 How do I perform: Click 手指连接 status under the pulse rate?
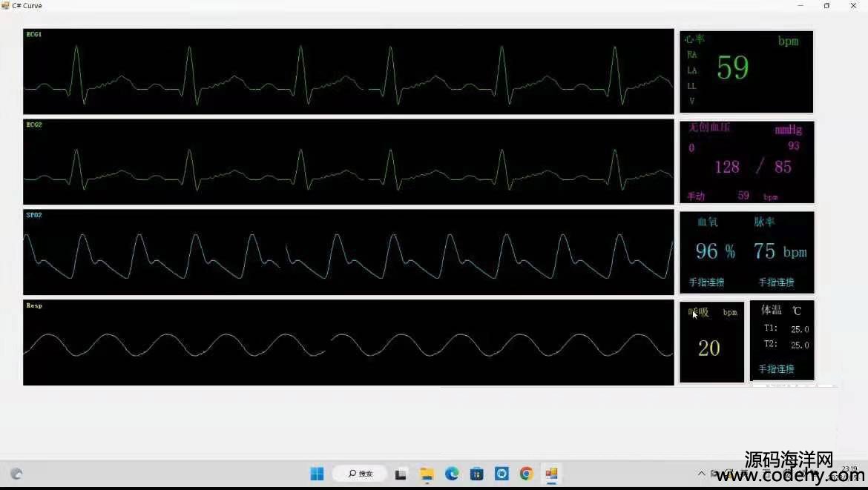pos(776,282)
